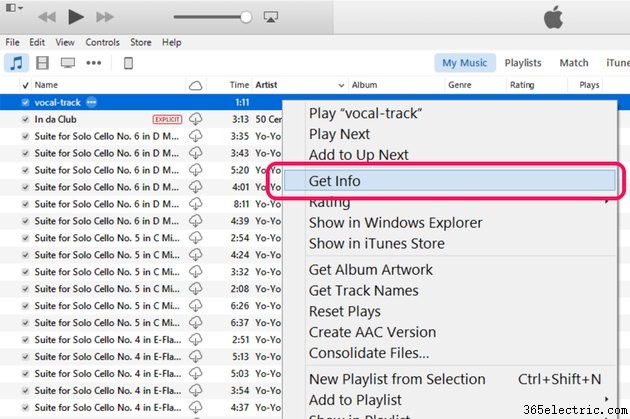Switch to the My Music tab
The image size is (630, 419).
point(465,63)
